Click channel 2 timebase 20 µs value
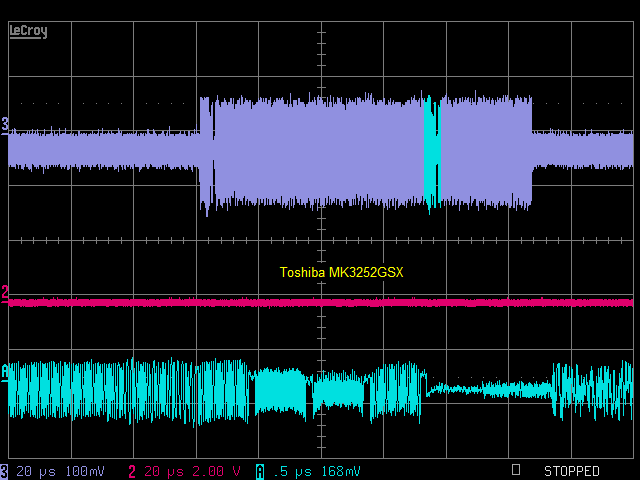Image resolution: width=640 pixels, height=480 pixels. click(x=164, y=471)
